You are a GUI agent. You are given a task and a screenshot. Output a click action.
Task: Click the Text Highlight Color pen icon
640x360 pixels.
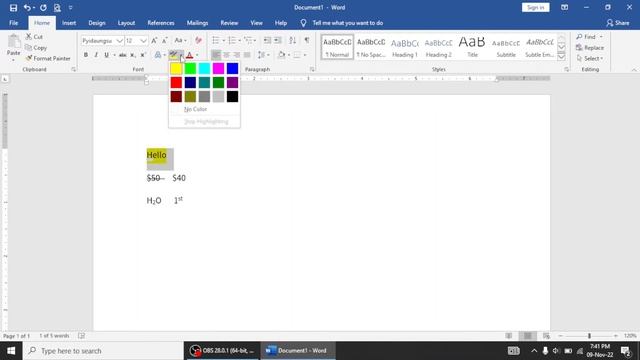(x=174, y=55)
